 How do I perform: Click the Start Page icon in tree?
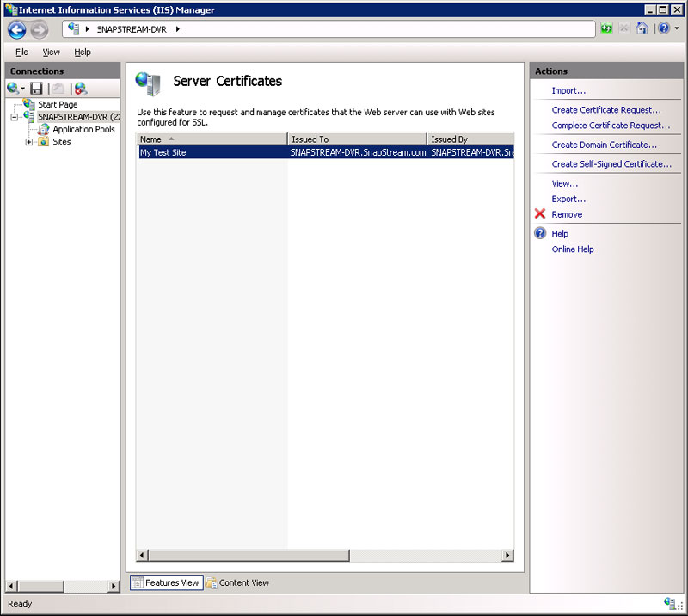[29, 104]
